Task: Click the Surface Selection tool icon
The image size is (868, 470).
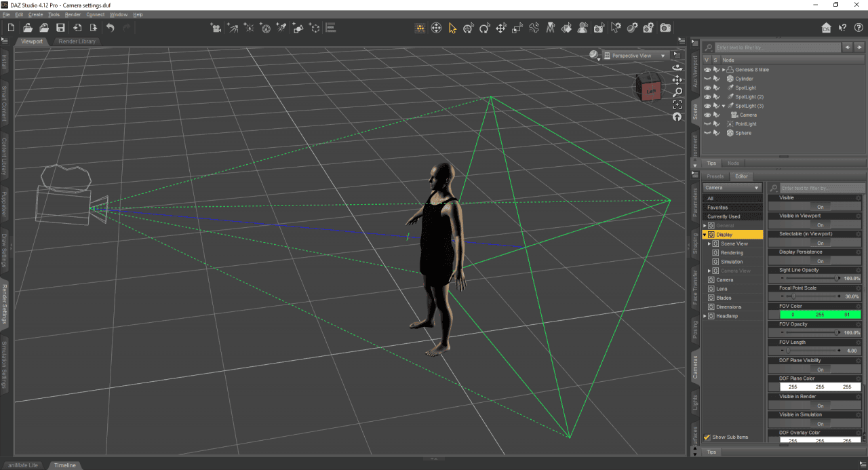Action: [566, 28]
